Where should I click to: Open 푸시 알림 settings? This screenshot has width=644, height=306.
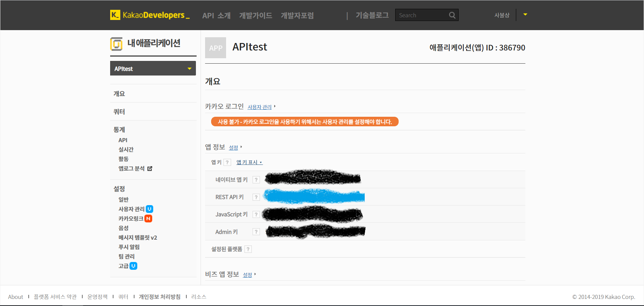[x=129, y=247]
